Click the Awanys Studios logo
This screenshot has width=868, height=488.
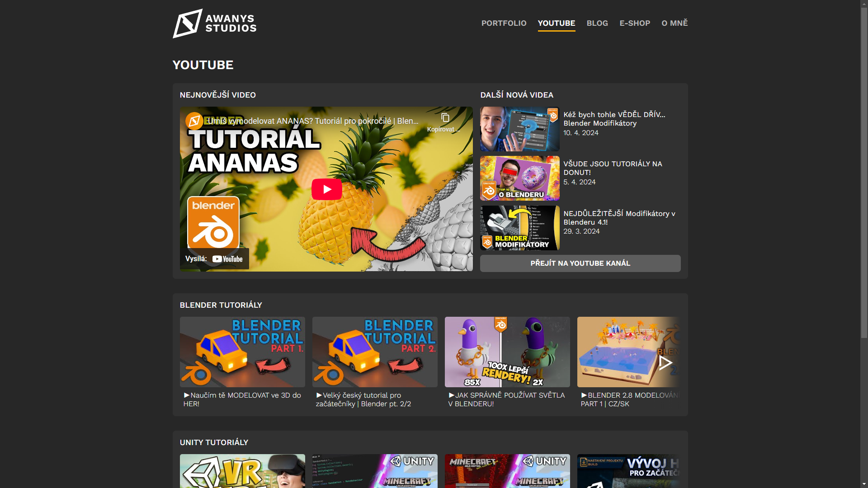coord(215,23)
